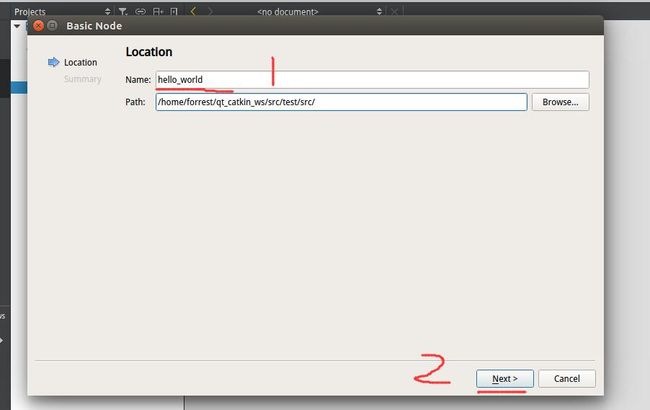Click the link-with-editor chain icon
The height and width of the screenshot is (410, 650).
coord(140,11)
